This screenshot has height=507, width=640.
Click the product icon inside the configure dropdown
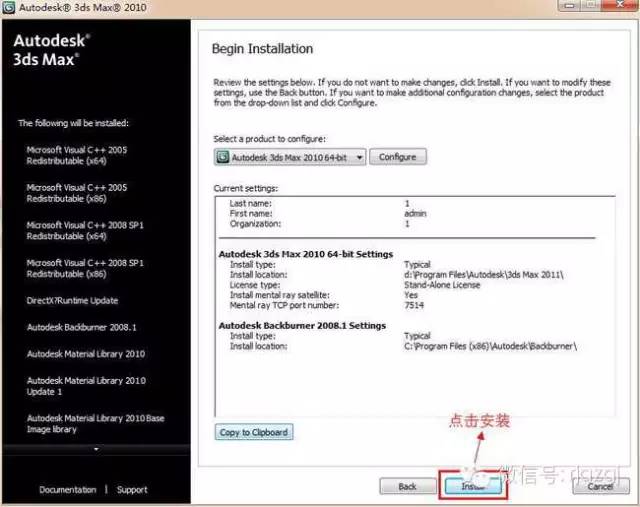pyautogui.click(x=223, y=157)
